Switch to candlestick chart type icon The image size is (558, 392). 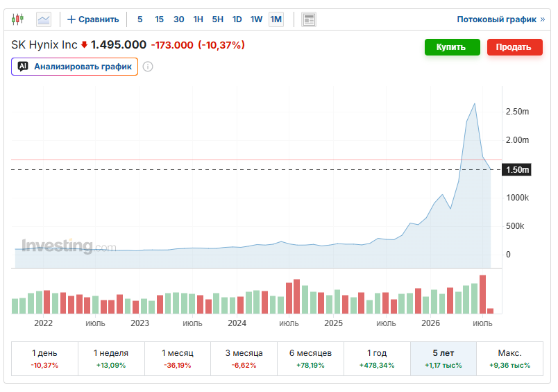[17, 19]
